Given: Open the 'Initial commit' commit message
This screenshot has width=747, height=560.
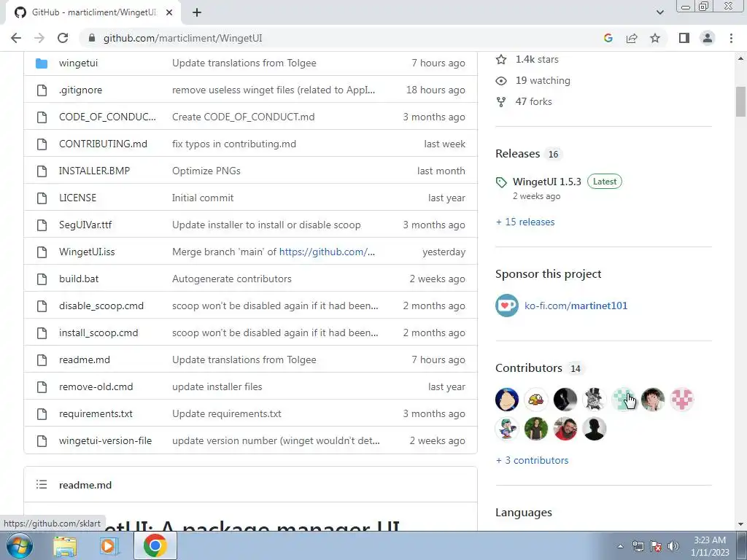Looking at the screenshot, I should tap(203, 198).
